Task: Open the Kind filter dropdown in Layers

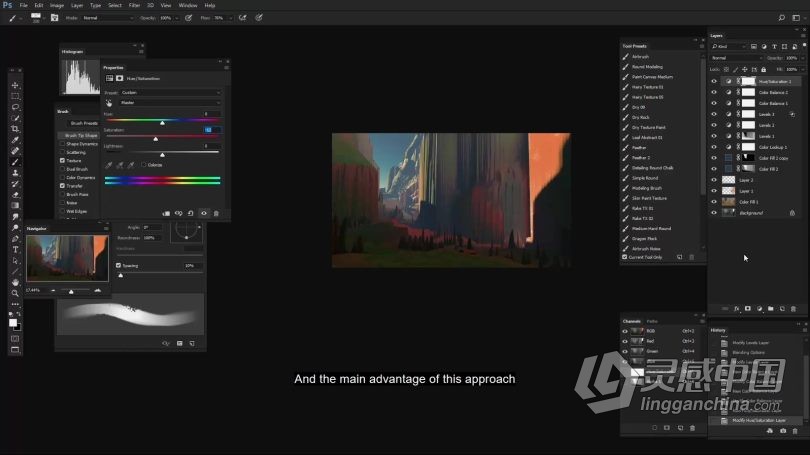Action: (729, 46)
